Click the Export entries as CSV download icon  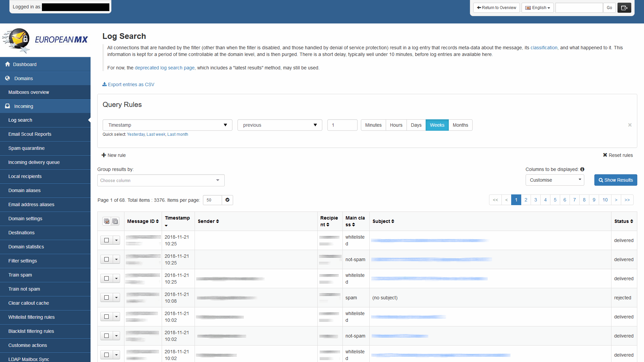[x=104, y=84]
